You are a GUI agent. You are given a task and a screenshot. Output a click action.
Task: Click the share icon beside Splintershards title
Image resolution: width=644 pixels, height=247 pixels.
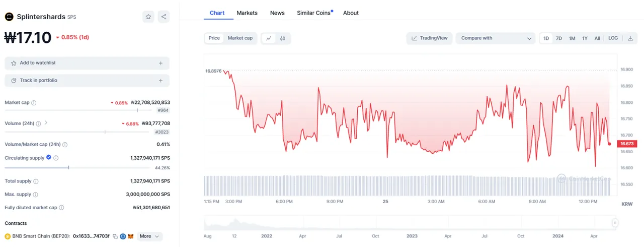tap(164, 17)
